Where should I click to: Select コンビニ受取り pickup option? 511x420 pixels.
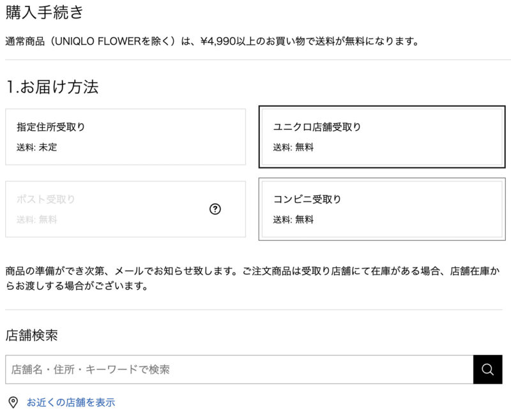(382, 209)
